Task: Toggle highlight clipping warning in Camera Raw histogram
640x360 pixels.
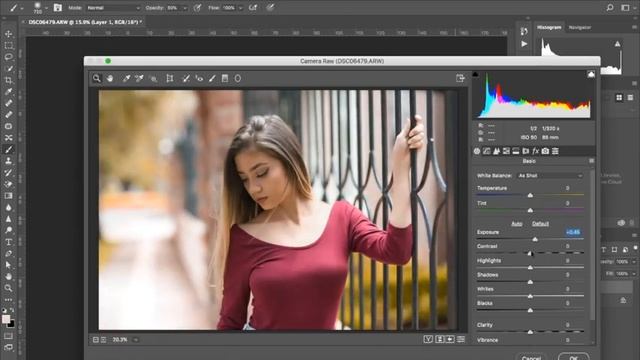Action: click(591, 74)
